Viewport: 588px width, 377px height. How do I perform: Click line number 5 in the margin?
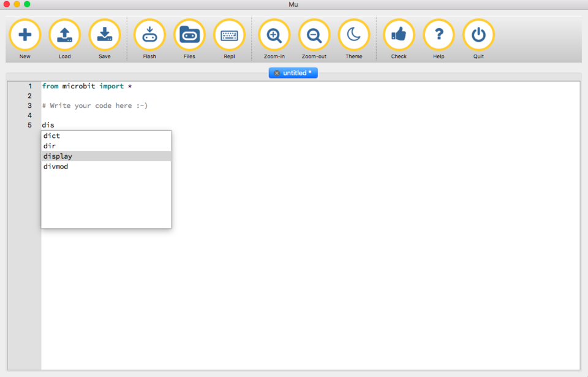[x=29, y=125]
